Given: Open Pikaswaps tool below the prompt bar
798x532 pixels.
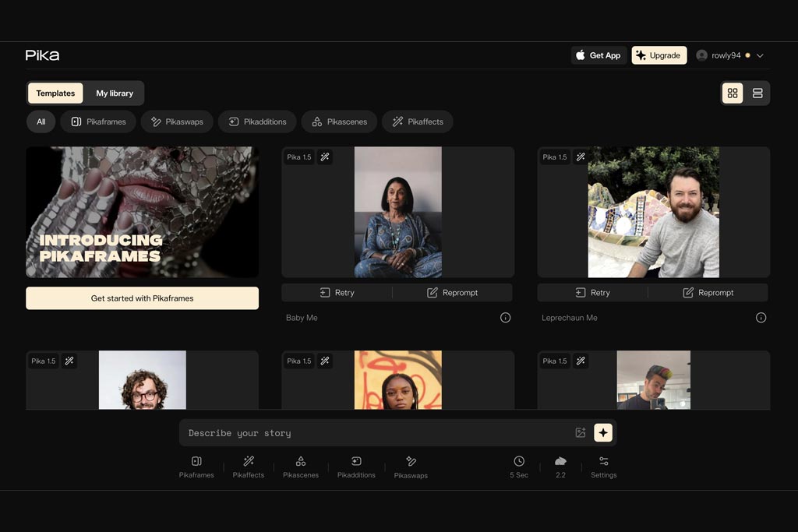Looking at the screenshot, I should click(411, 467).
